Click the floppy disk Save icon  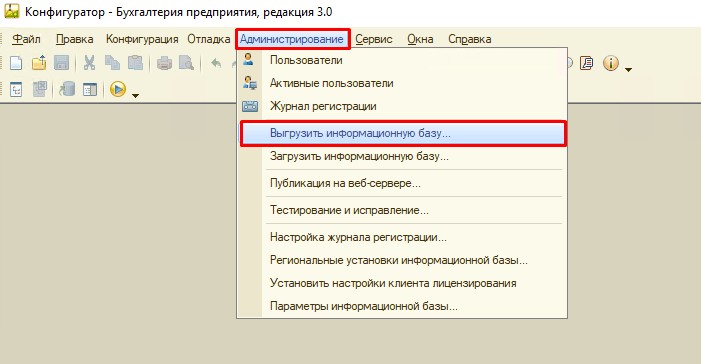pos(62,63)
